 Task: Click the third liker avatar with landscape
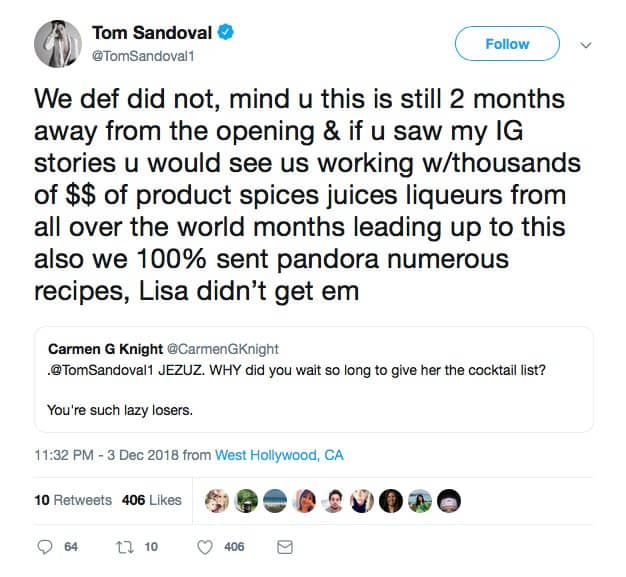[x=275, y=501]
